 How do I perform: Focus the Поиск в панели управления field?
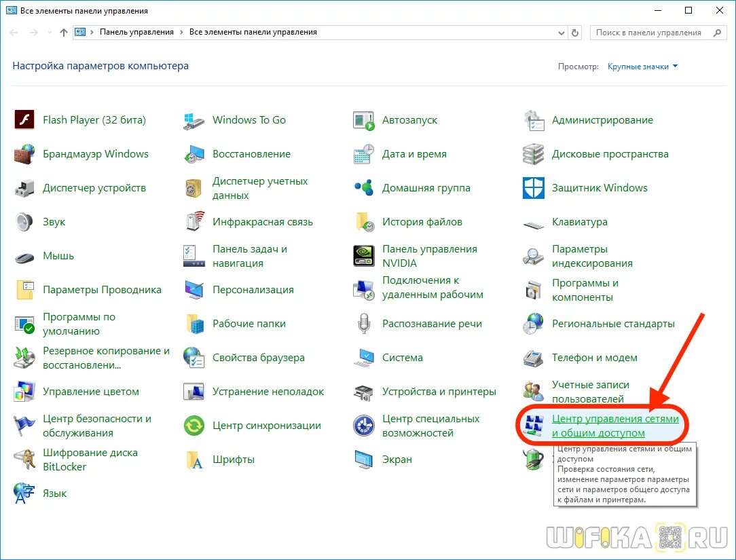(659, 33)
